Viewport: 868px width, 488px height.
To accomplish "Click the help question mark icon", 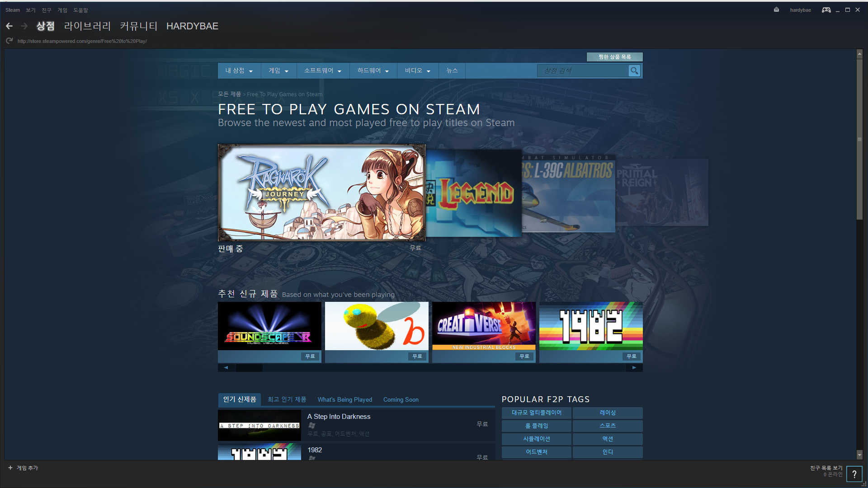I will [854, 474].
